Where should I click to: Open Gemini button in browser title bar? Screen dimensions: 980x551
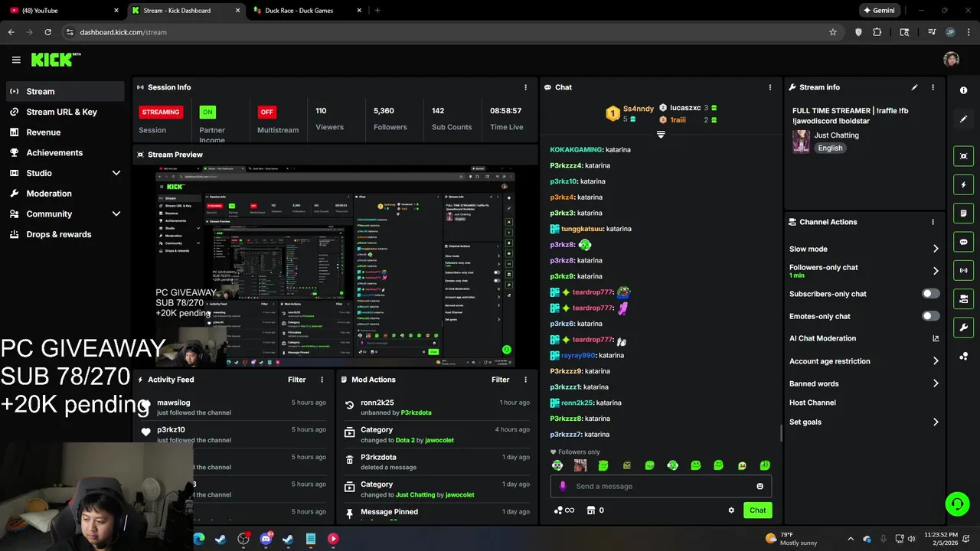pyautogui.click(x=878, y=11)
